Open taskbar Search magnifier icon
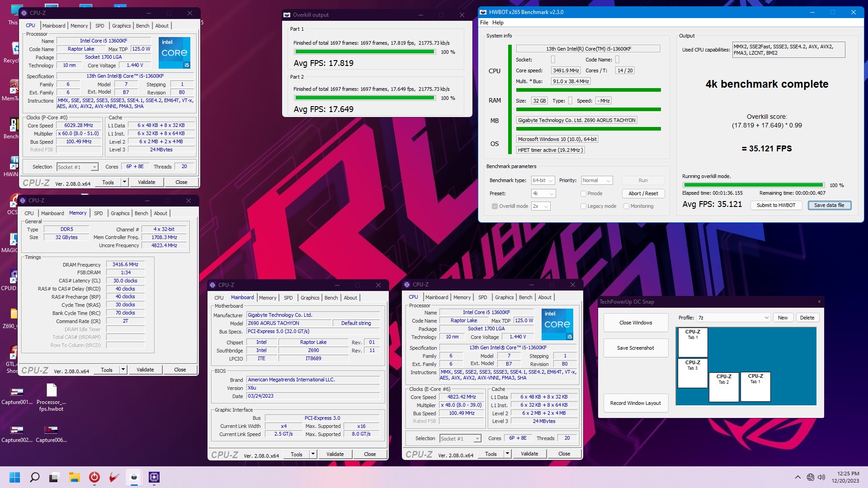This screenshot has height=488, width=868. [35, 477]
